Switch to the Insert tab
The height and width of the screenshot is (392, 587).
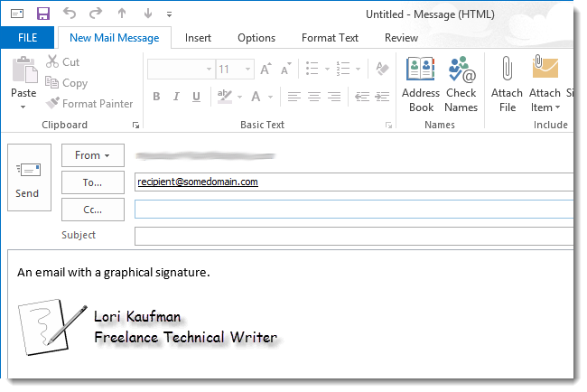[198, 38]
